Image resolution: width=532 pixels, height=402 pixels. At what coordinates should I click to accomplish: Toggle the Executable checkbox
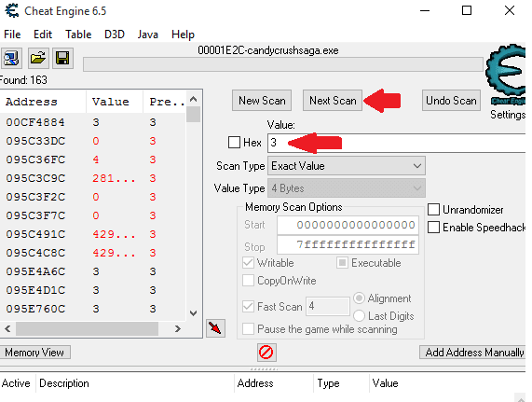click(342, 263)
